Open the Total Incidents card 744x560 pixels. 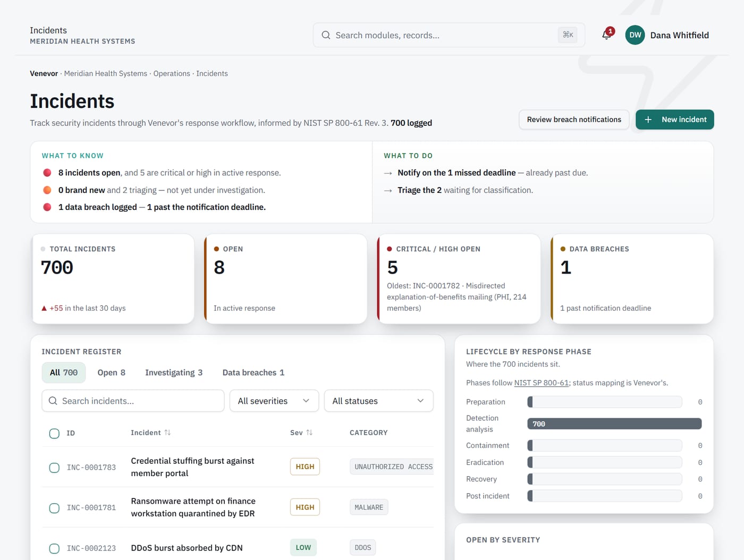113,279
